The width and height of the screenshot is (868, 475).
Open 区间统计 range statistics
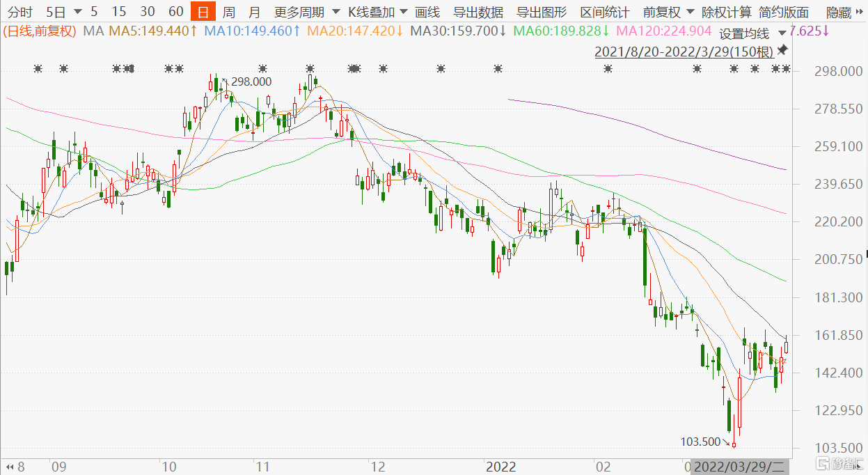pyautogui.click(x=605, y=12)
